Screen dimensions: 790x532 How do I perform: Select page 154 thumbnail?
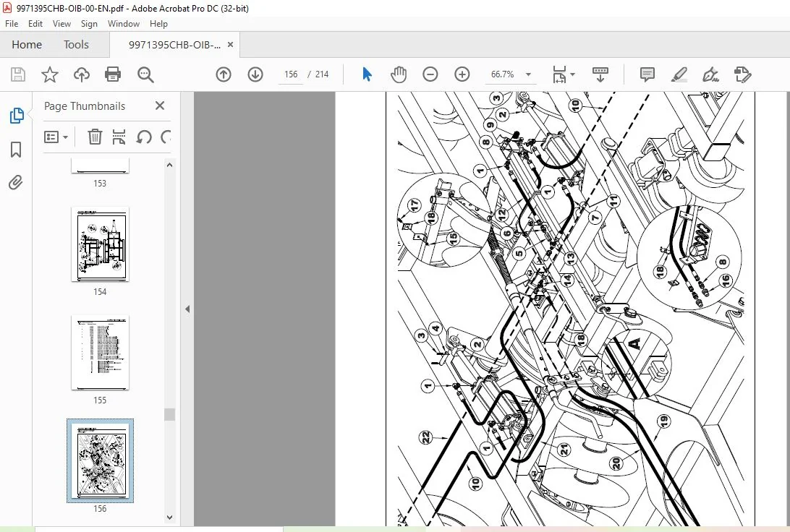[x=101, y=244]
